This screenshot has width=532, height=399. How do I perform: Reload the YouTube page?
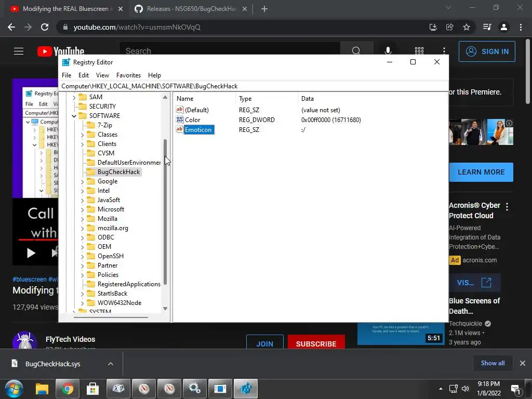(x=45, y=27)
